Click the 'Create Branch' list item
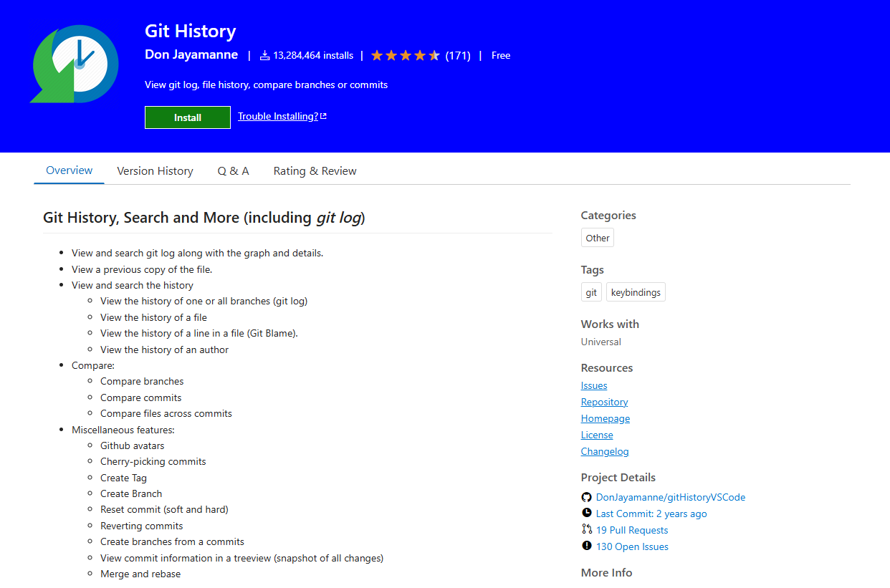The height and width of the screenshot is (588, 890). [131, 493]
